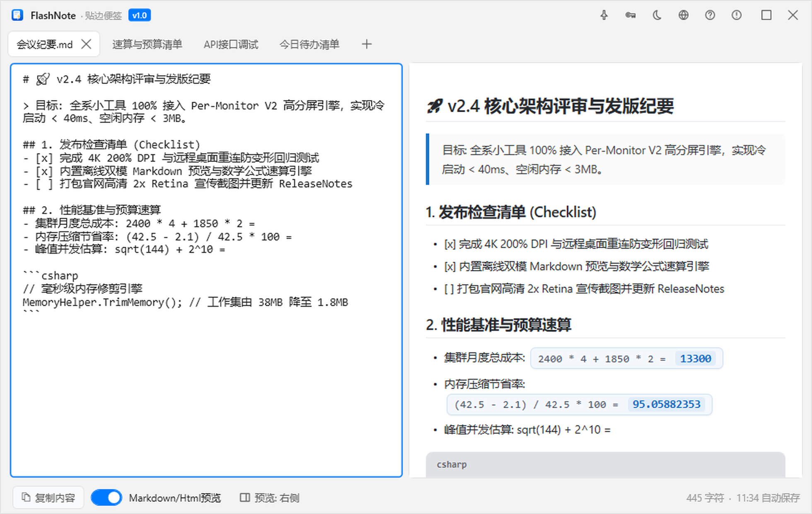
Task: Click the preview heading 2. 性能基准与预算速算
Action: [x=499, y=325]
